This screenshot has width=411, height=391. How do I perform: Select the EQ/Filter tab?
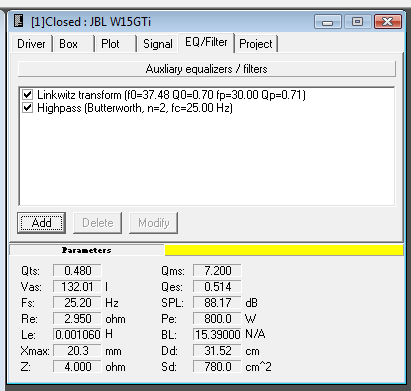click(206, 42)
